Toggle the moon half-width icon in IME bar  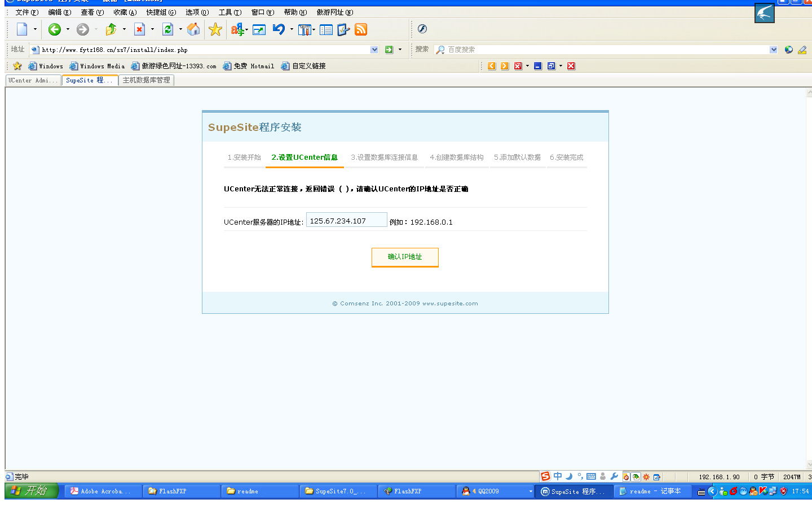point(569,476)
